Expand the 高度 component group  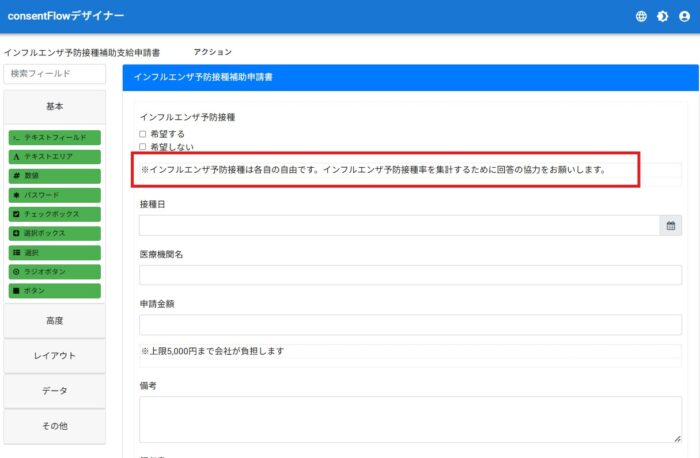click(54, 321)
